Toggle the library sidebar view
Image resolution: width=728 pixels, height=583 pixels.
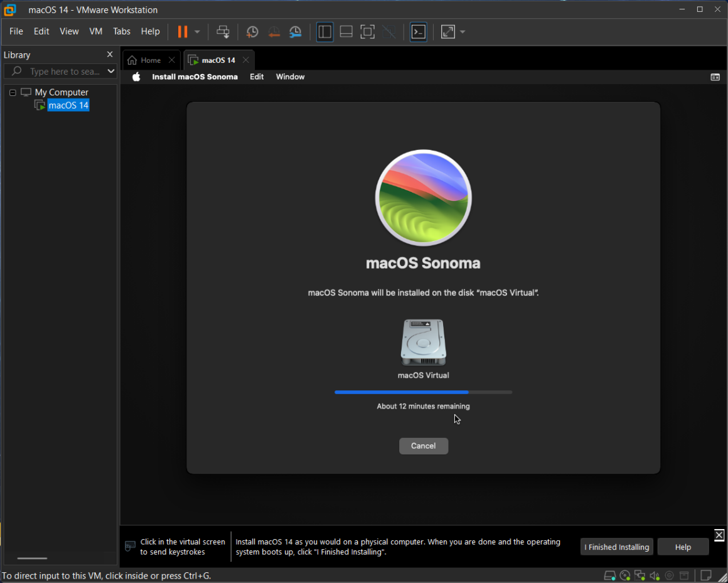tap(324, 31)
